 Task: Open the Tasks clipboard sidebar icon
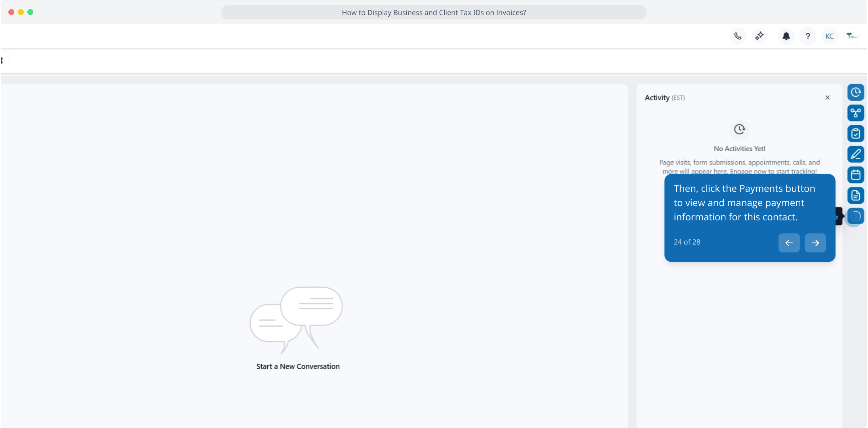[x=856, y=134]
